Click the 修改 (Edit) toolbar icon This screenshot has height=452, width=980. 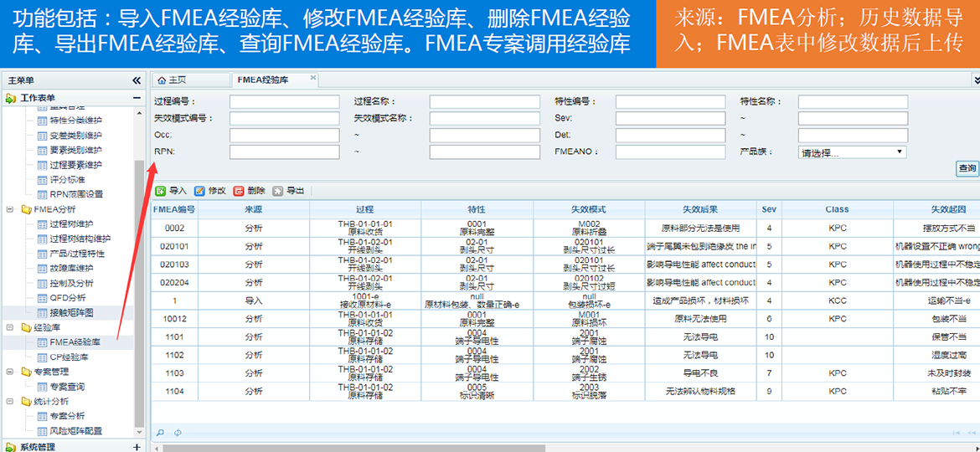click(x=199, y=191)
